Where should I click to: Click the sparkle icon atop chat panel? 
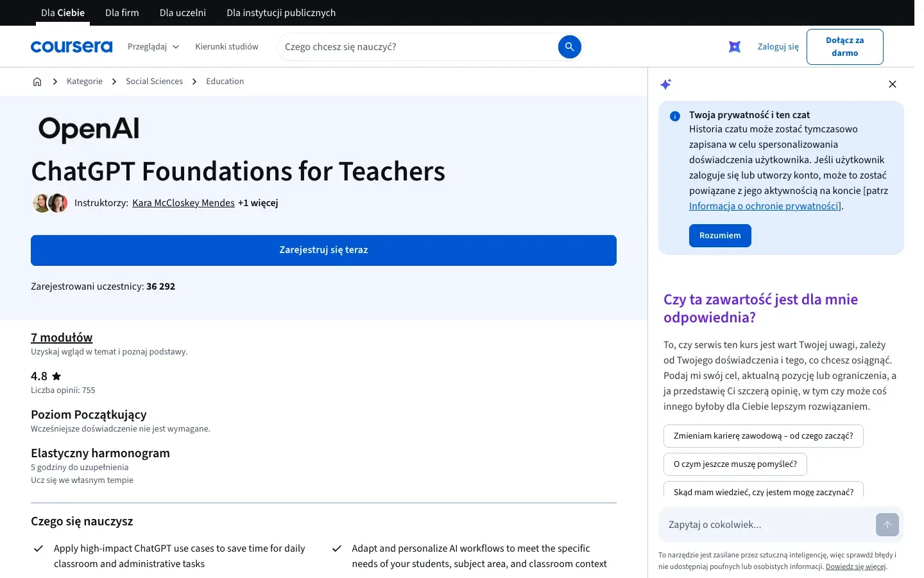coord(666,84)
